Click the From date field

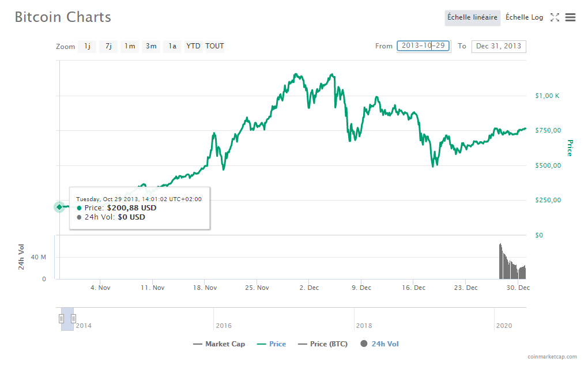(x=423, y=46)
